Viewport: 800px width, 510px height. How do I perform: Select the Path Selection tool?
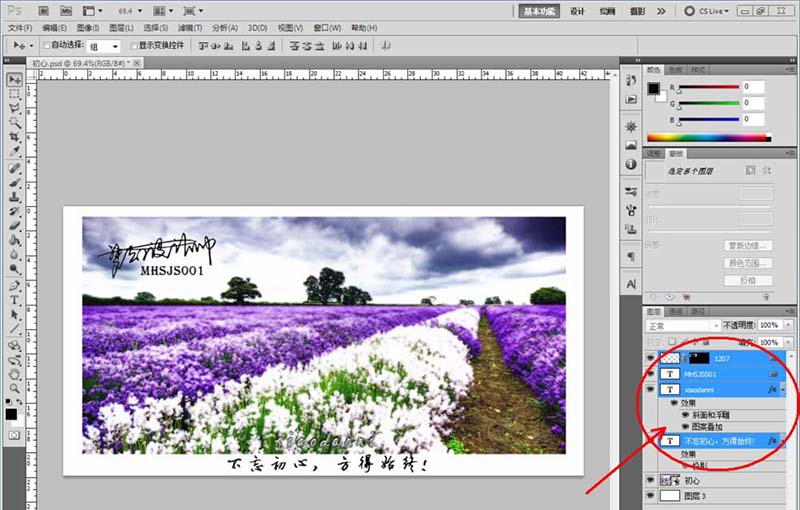(14, 314)
